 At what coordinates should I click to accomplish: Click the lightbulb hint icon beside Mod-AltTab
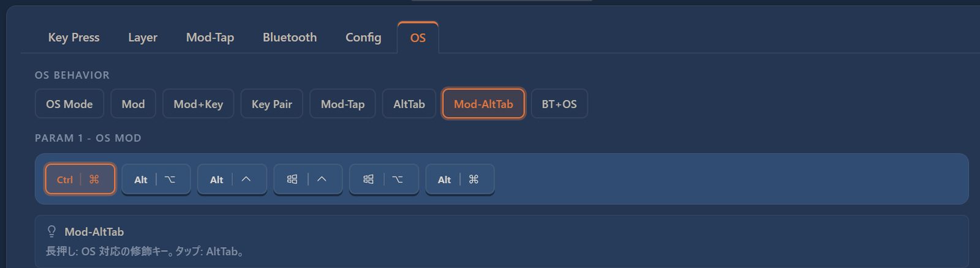point(52,231)
